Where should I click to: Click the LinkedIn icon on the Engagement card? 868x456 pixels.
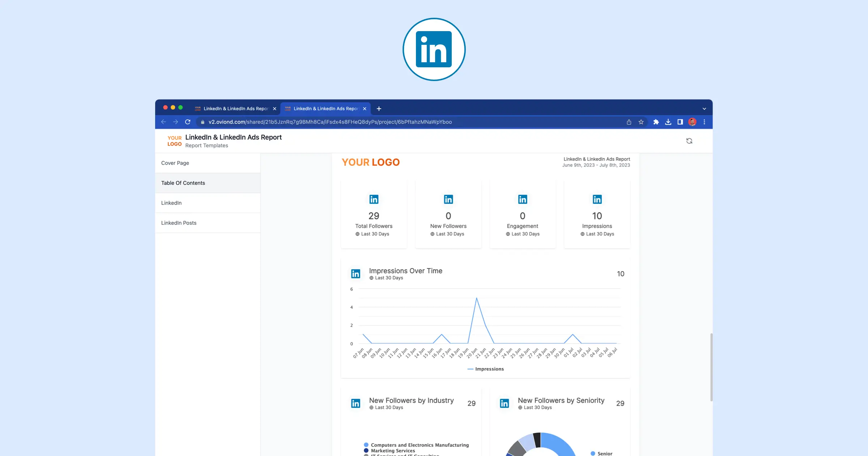pos(523,199)
